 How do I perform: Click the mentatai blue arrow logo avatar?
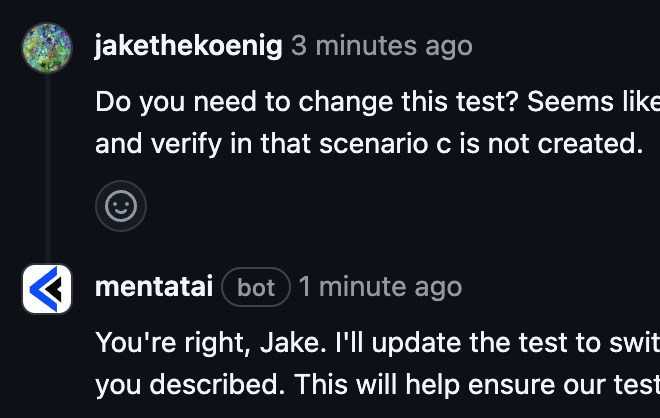click(x=47, y=289)
